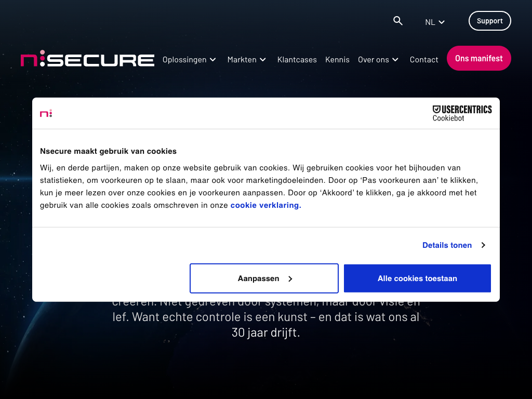532x399 pixels.
Task: Click the Nsecure maakt gebruik van cookies heading
Action: pyautogui.click(x=108, y=151)
